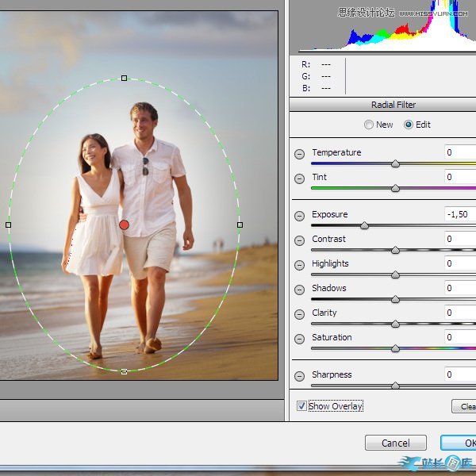Click the Temperature slider handle

pos(395,164)
